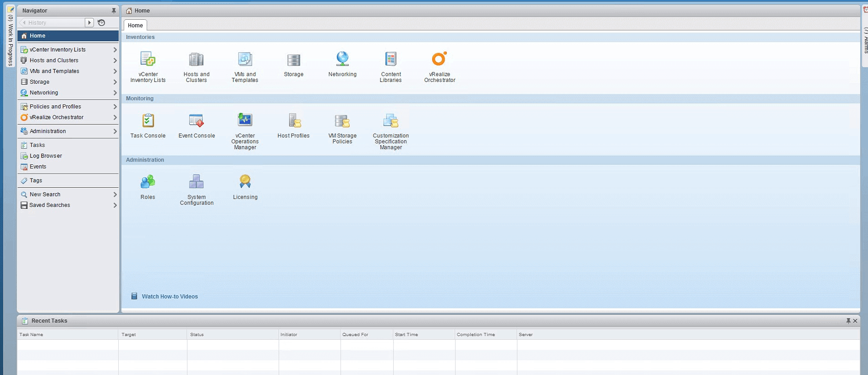Viewport: 868px width, 375px height.
Task: Expand Policies and Profiles chevron in Navigator
Action: pyautogui.click(x=115, y=107)
